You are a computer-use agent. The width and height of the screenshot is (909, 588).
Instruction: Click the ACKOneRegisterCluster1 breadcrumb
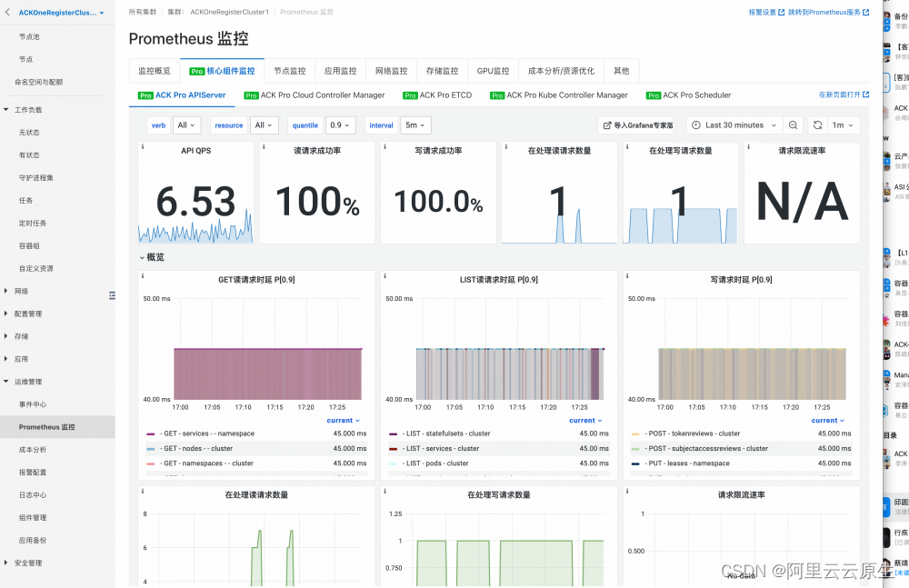[x=230, y=12]
